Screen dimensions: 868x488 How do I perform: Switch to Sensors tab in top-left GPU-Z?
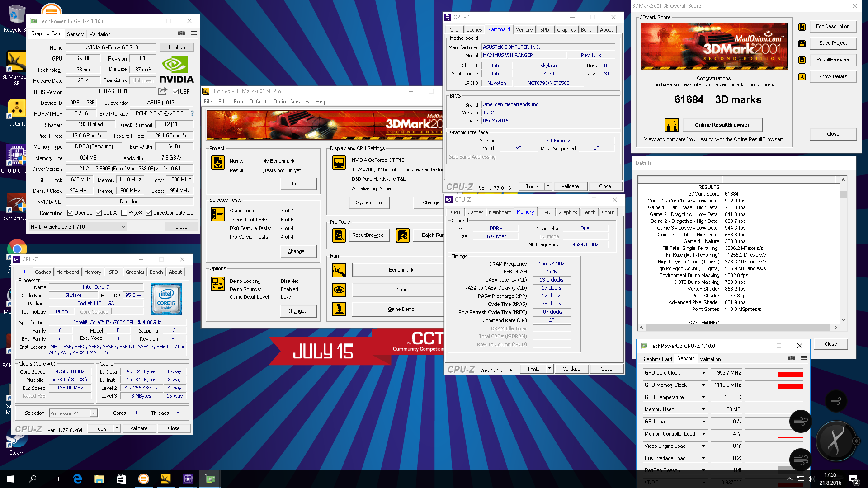[x=75, y=34]
